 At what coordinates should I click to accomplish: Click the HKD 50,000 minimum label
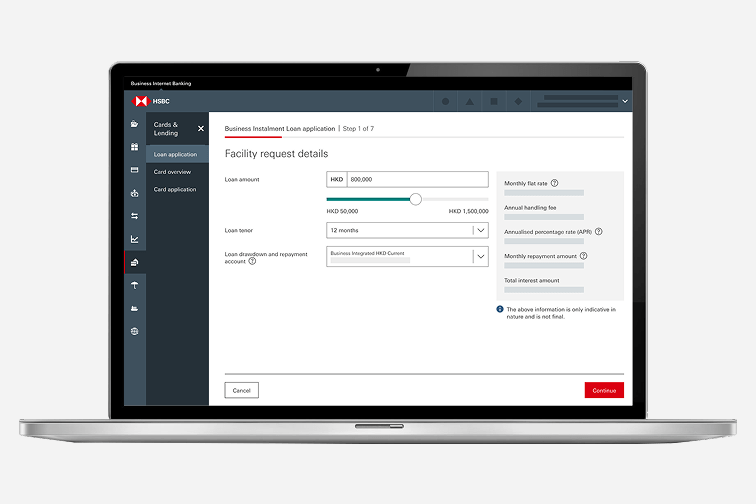tap(342, 211)
